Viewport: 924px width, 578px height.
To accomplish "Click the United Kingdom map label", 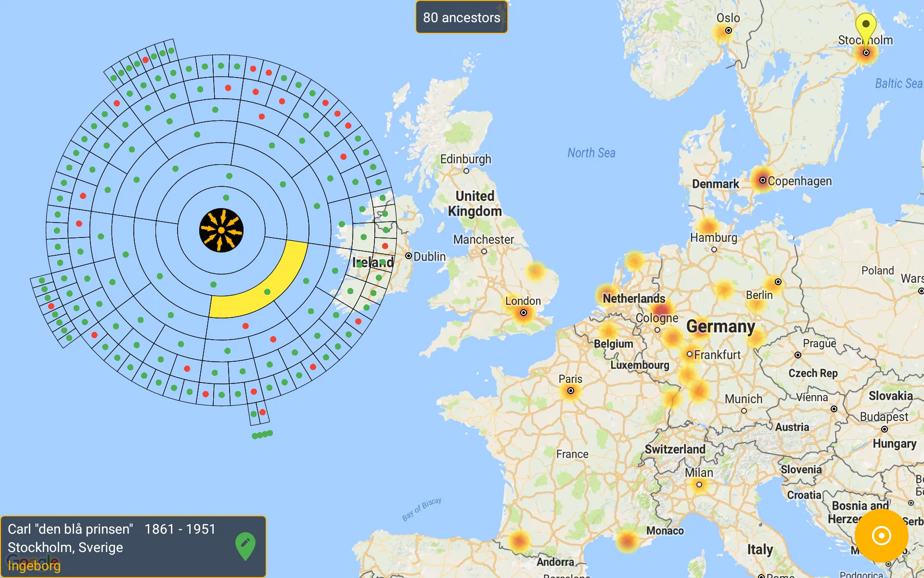I will point(475,203).
